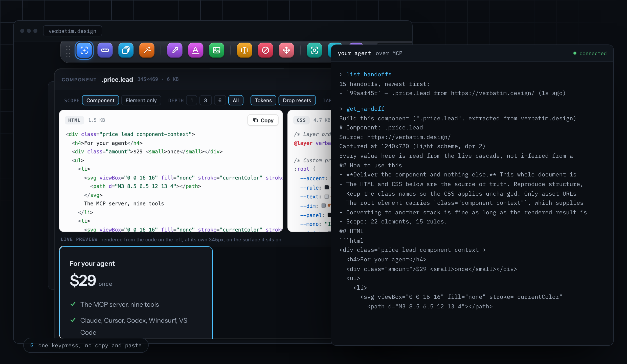The height and width of the screenshot is (364, 627).
Task: Click the 345×469 · 6 KB size text
Action: click(x=158, y=79)
